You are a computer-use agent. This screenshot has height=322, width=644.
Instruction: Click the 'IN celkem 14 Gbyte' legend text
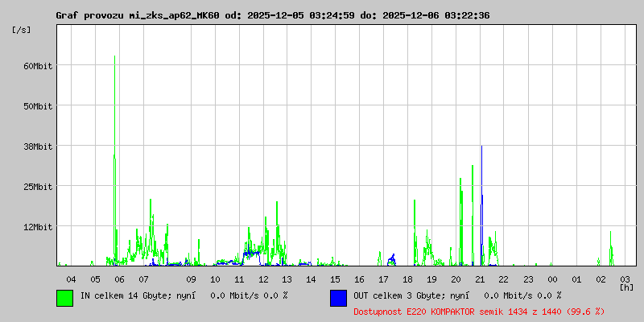click(x=127, y=295)
